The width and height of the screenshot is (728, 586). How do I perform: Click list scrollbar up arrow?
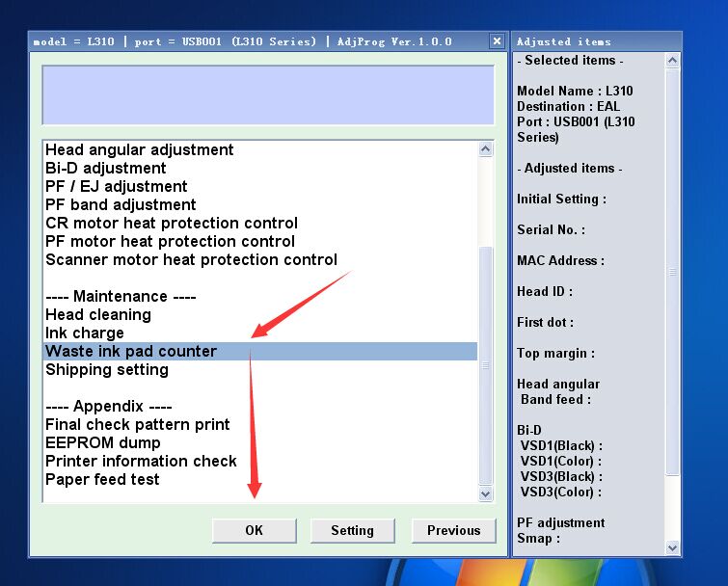tap(486, 149)
